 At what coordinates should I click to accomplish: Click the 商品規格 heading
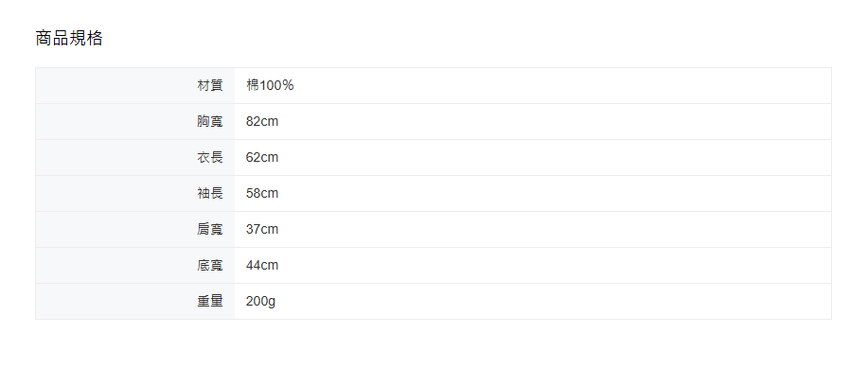point(69,38)
